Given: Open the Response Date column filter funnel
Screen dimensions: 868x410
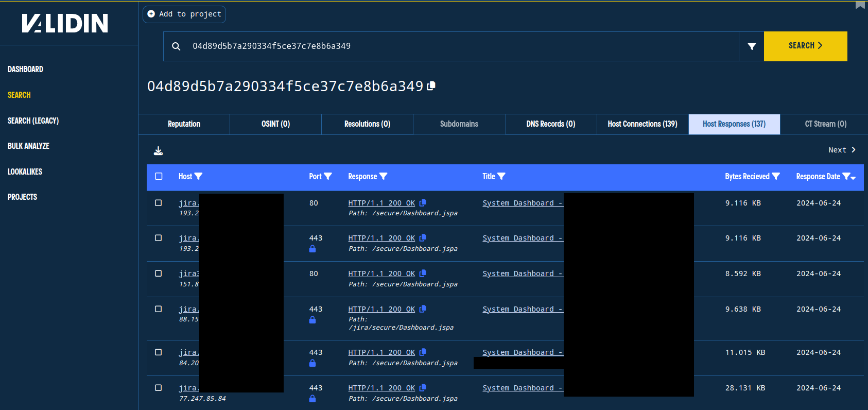Looking at the screenshot, I should pyautogui.click(x=846, y=176).
